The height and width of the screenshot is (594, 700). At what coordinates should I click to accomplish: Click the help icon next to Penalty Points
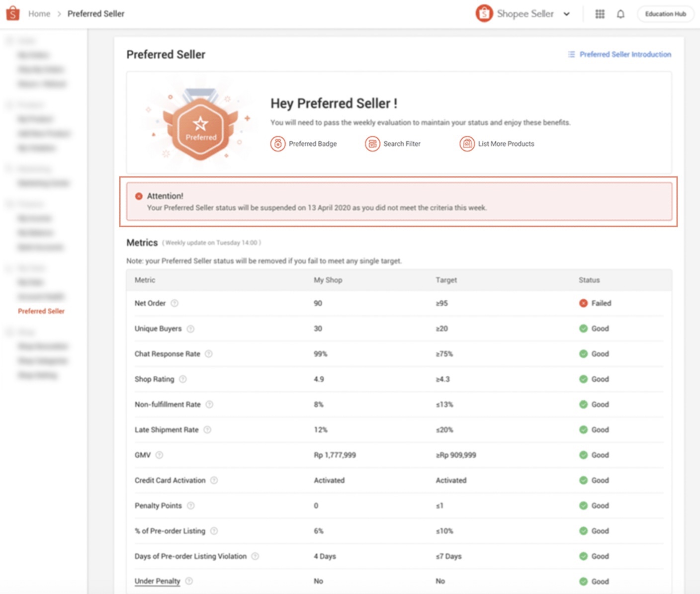click(190, 506)
